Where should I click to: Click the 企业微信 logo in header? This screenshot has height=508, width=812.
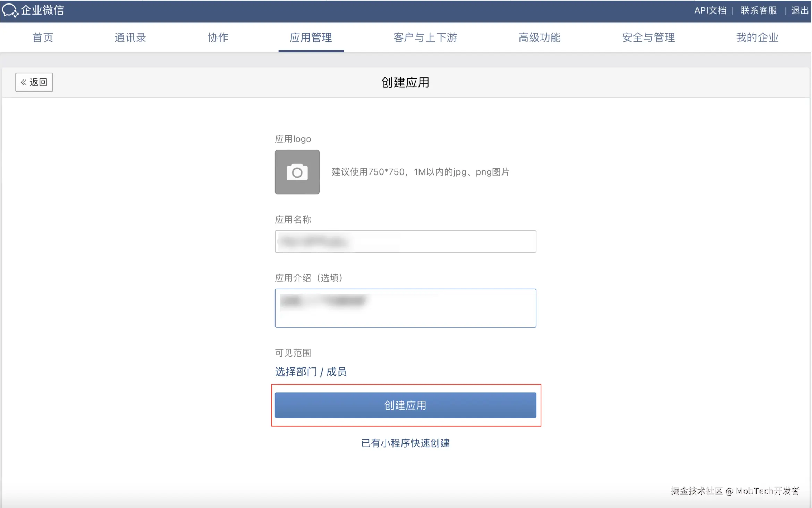pos(33,10)
